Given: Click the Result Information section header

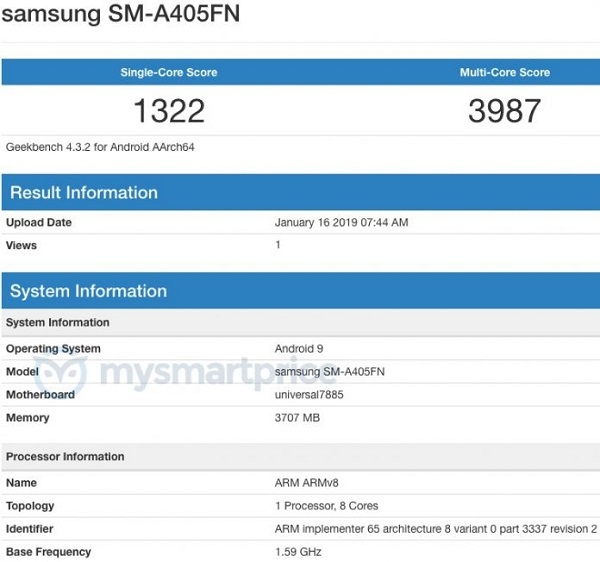Looking at the screenshot, I should tap(84, 193).
